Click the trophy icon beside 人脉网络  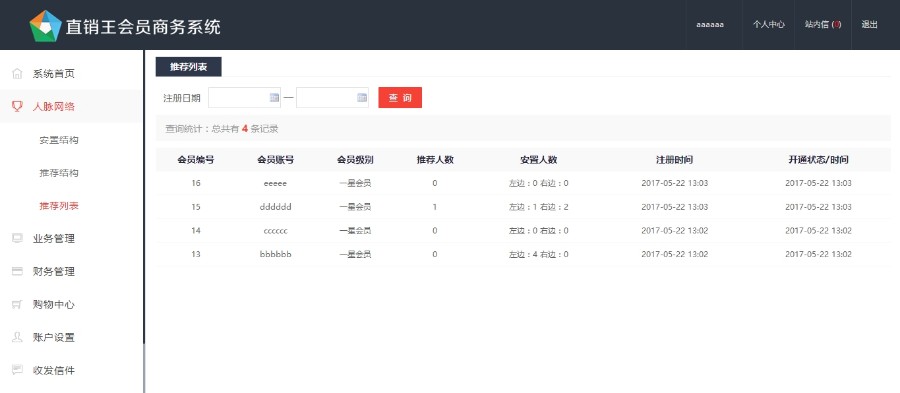(17, 106)
